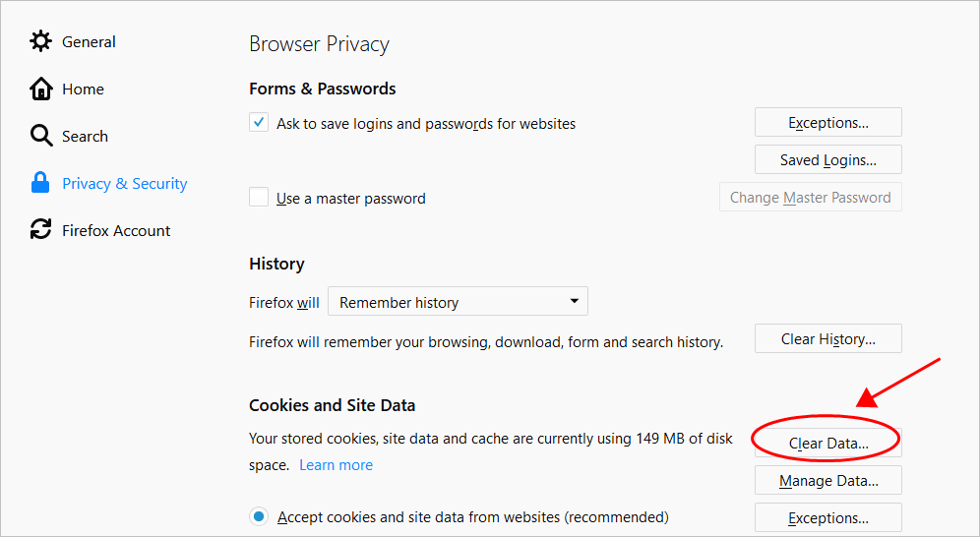The height and width of the screenshot is (537, 980).
Task: Open cookies Exceptions button
Action: (828, 517)
